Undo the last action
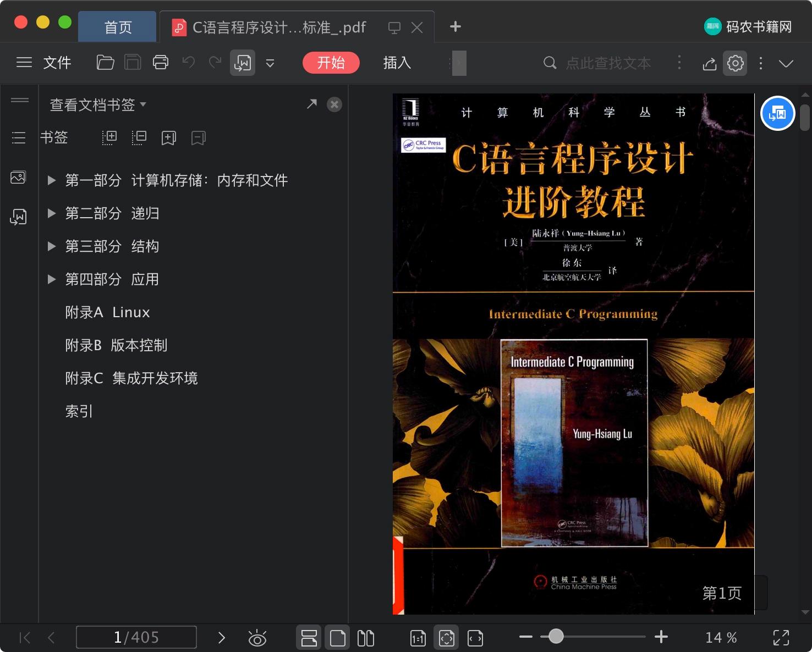The height and width of the screenshot is (652, 812). [189, 63]
